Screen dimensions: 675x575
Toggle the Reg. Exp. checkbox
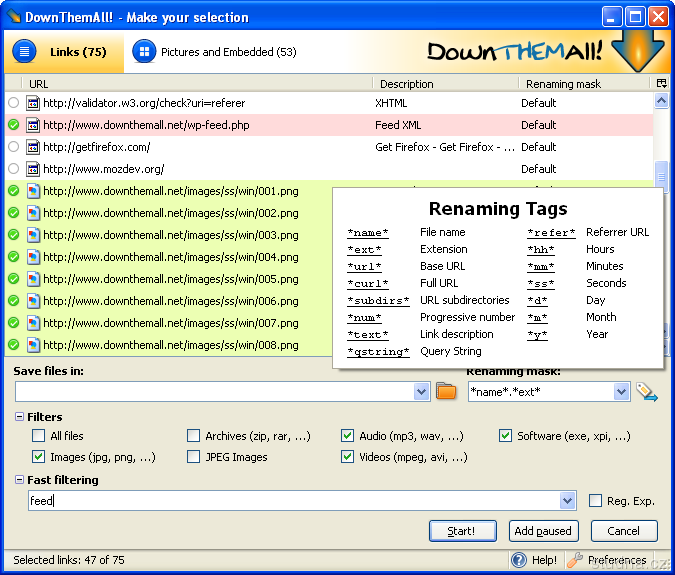[x=596, y=501]
